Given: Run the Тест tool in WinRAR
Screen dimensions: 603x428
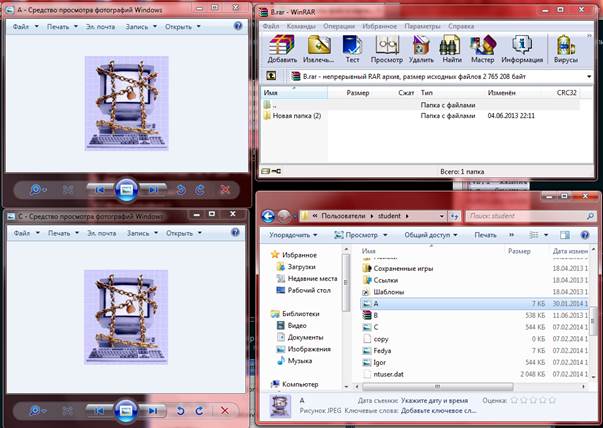Looking at the screenshot, I should [x=352, y=49].
